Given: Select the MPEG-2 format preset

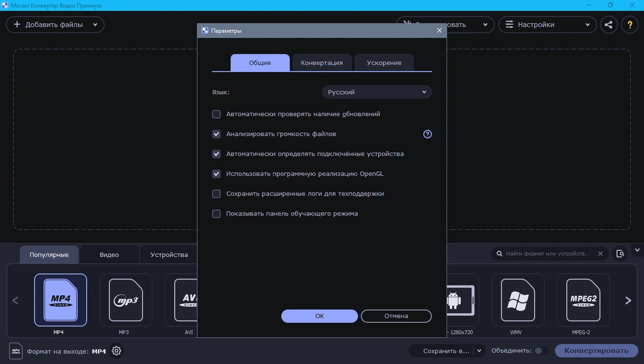Looking at the screenshot, I should click(583, 300).
